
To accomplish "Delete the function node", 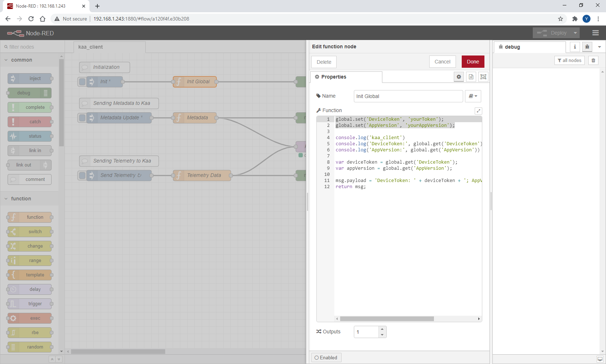I will click(x=324, y=62).
